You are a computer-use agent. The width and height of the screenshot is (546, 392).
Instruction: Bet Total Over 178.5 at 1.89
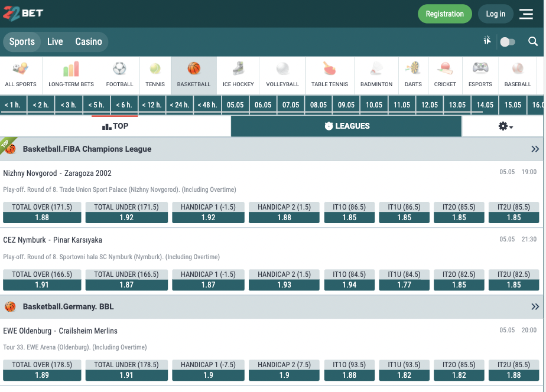[x=42, y=370]
